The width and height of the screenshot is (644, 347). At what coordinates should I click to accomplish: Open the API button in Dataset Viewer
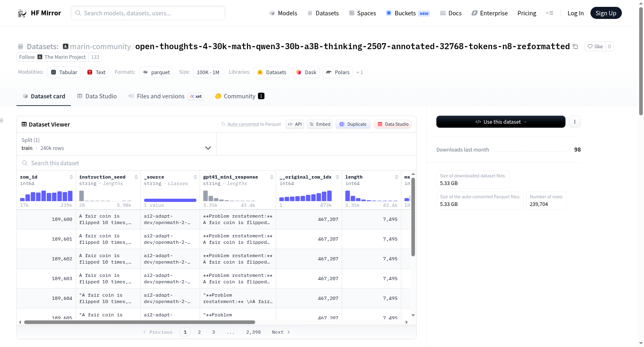tap(295, 124)
